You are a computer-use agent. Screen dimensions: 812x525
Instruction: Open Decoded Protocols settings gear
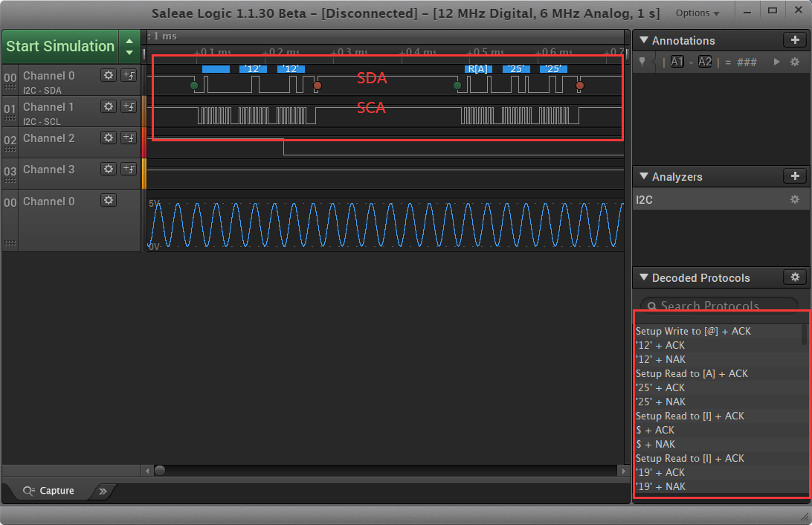point(795,277)
